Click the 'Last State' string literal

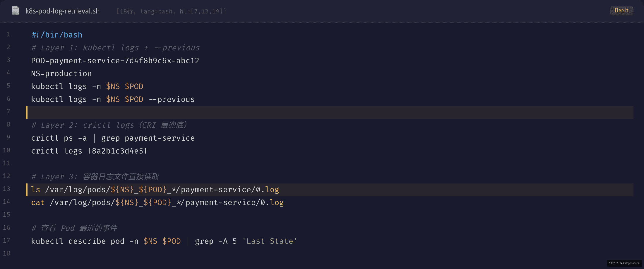[x=270, y=241]
